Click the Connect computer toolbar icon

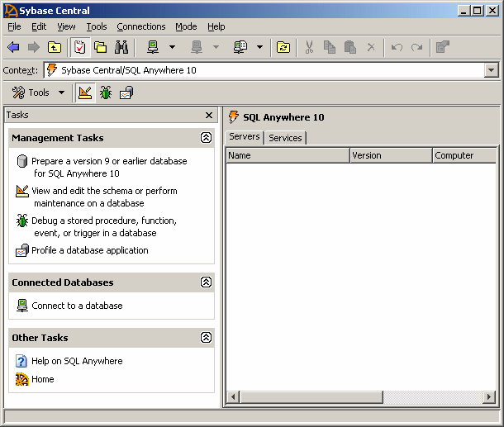click(153, 47)
